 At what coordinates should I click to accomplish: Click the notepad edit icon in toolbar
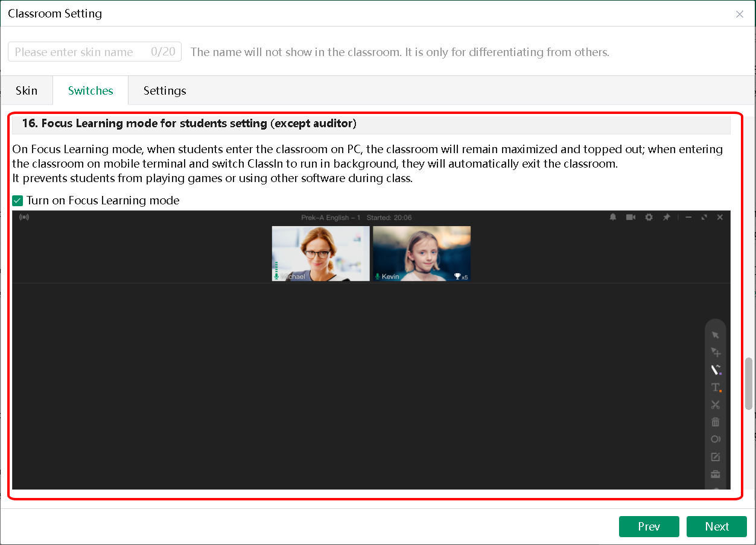pos(716,457)
